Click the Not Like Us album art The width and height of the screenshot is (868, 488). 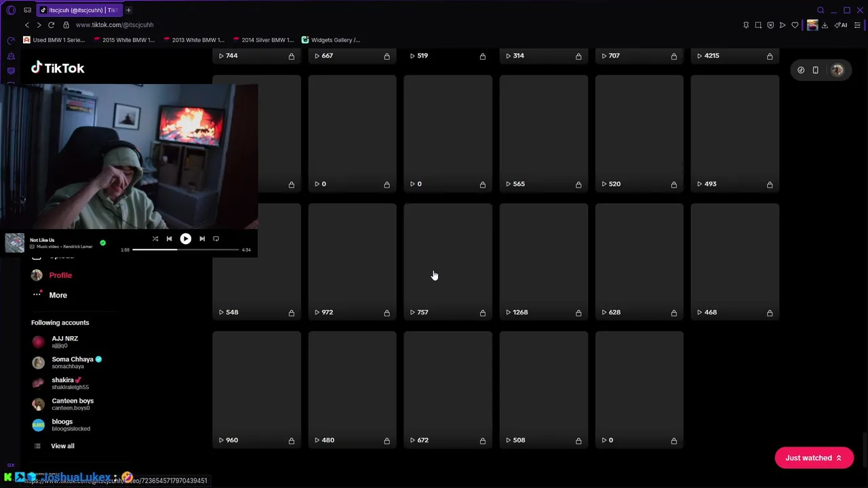click(x=14, y=243)
